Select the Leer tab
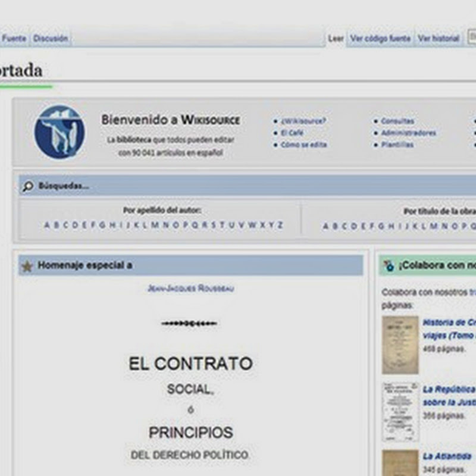The width and height of the screenshot is (476, 476). (336, 38)
